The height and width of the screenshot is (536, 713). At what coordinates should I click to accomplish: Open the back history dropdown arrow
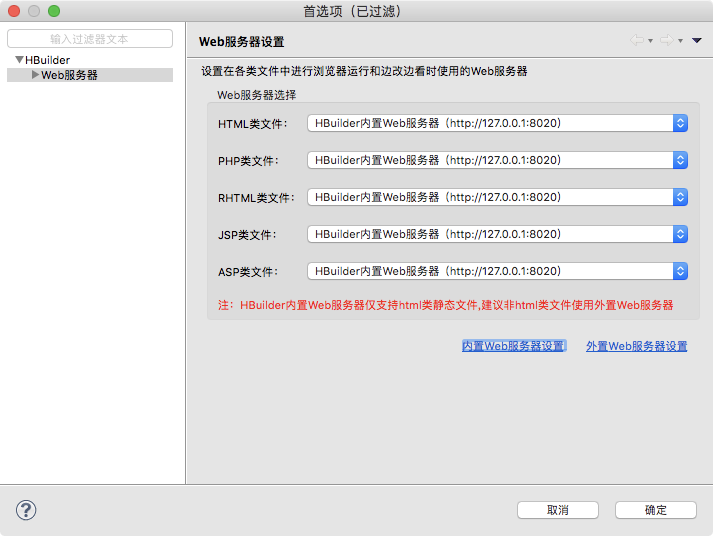(x=650, y=41)
